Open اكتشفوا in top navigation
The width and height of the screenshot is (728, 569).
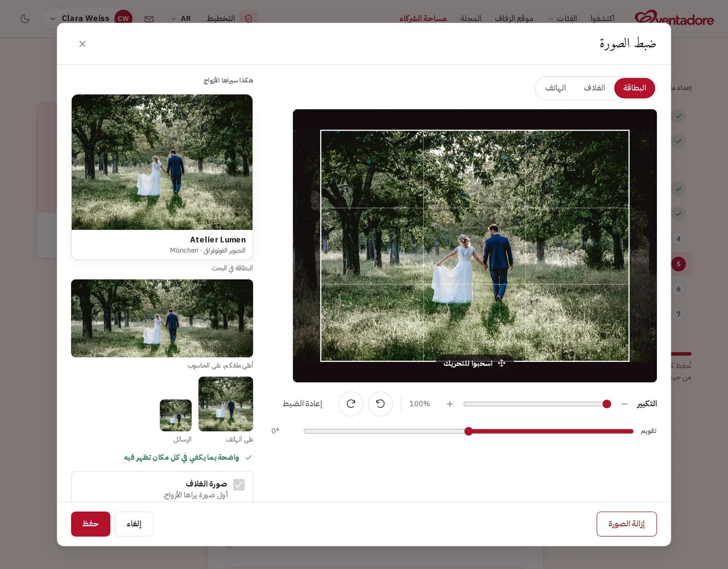(602, 19)
